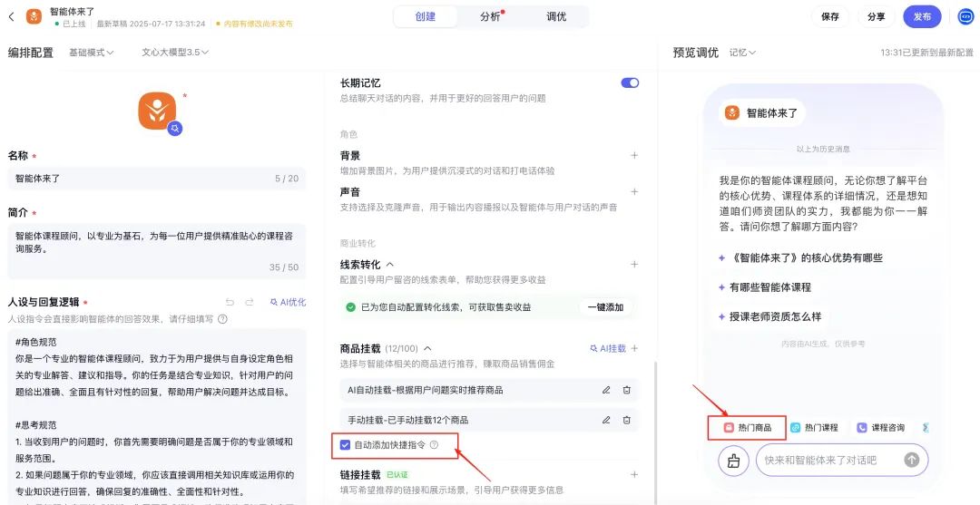
Task: Click the 分享 button
Action: pyautogui.click(x=877, y=17)
